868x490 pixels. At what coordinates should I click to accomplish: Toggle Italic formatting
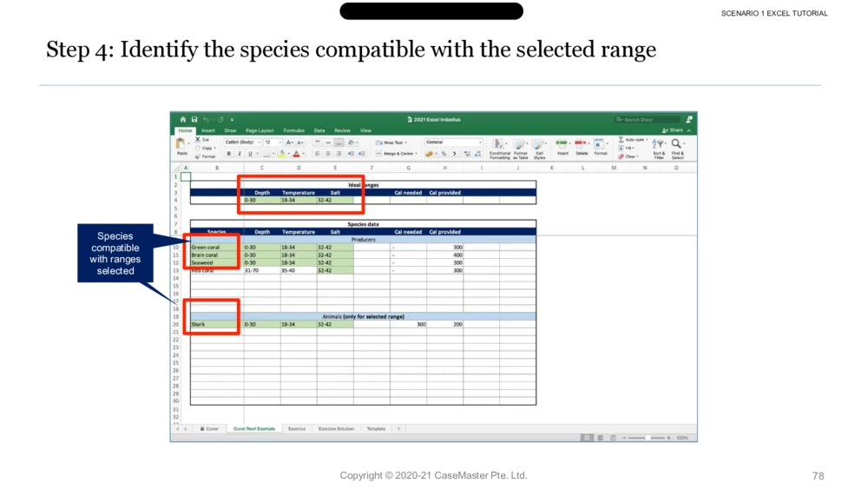coord(240,154)
